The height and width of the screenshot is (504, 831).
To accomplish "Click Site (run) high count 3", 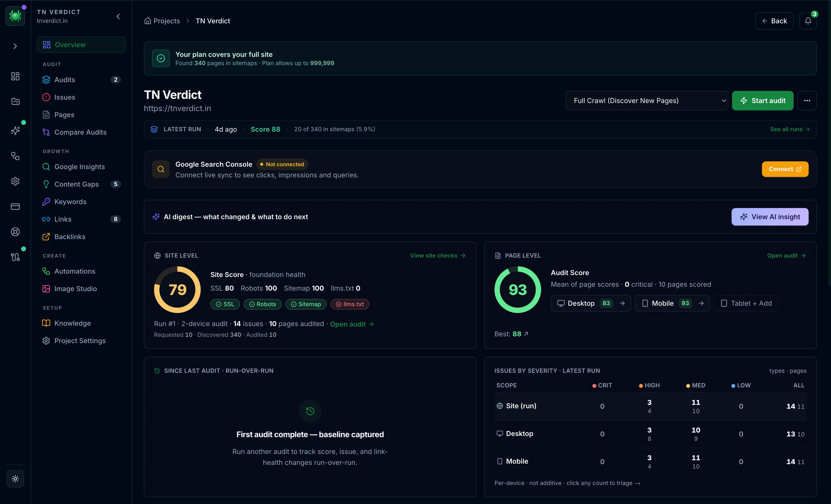I will [649, 402].
